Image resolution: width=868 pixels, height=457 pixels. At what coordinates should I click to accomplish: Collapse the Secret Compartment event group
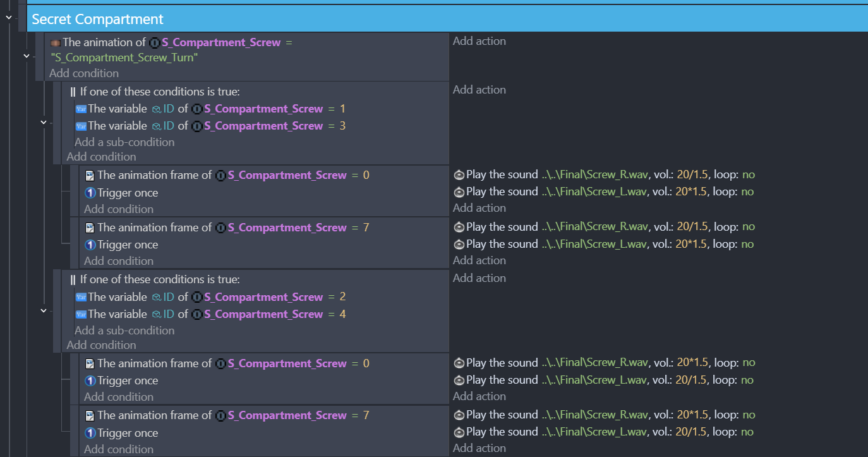[x=8, y=18]
